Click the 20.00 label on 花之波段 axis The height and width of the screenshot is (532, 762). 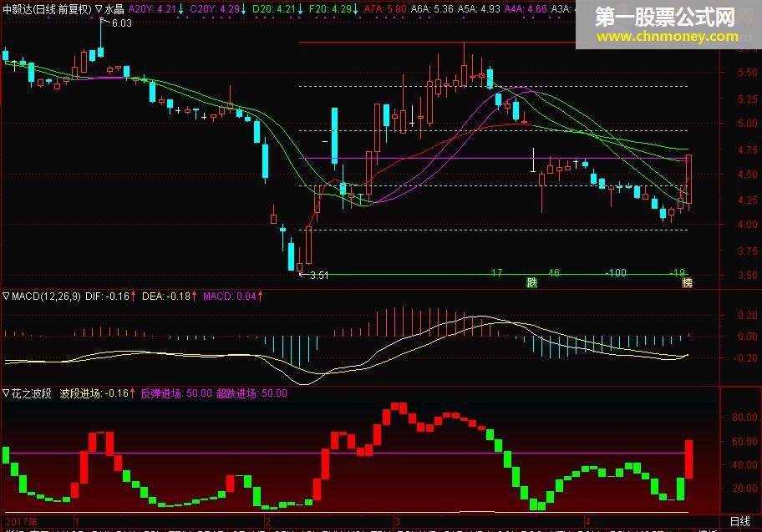point(745,488)
